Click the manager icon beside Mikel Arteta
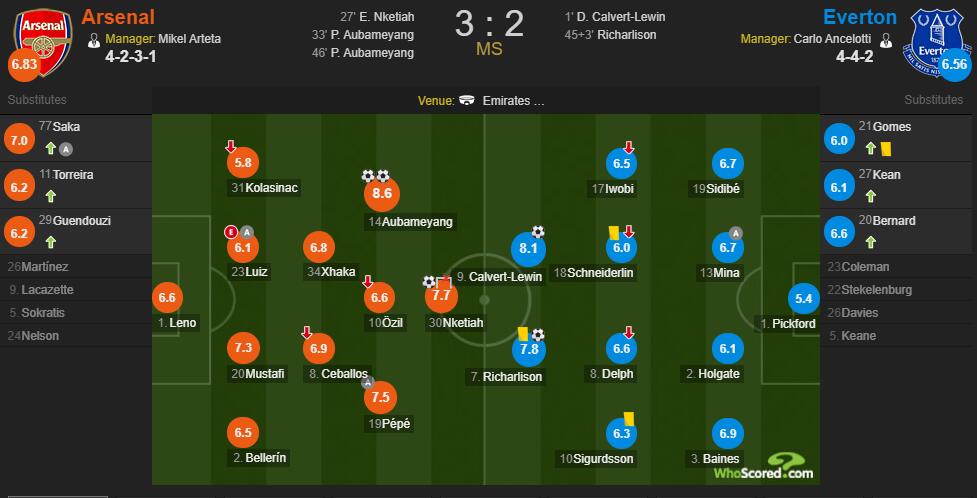Image resolution: width=977 pixels, height=498 pixels. click(x=94, y=40)
